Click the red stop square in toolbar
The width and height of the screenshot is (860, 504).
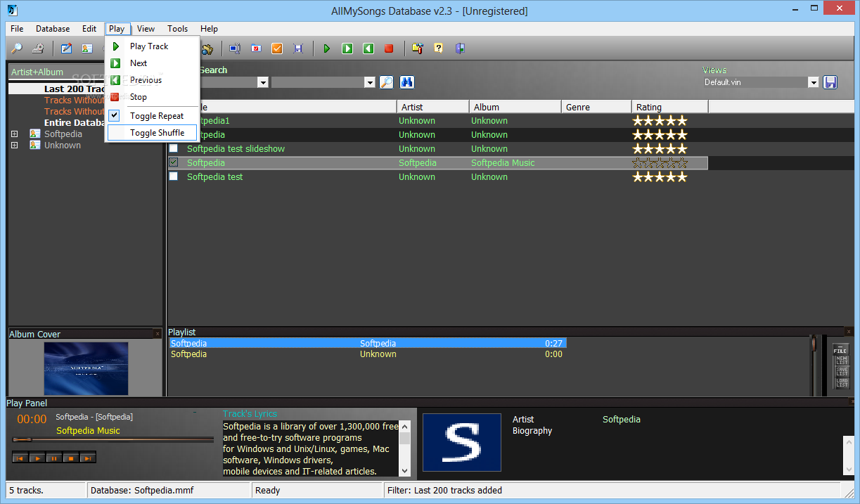[x=389, y=49]
